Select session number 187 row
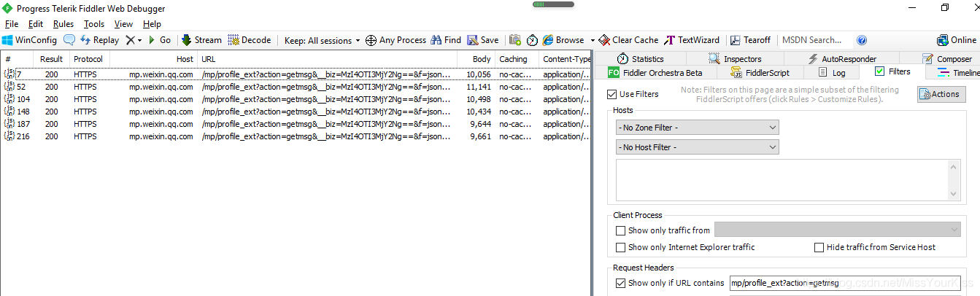980x296 pixels. click(295, 124)
